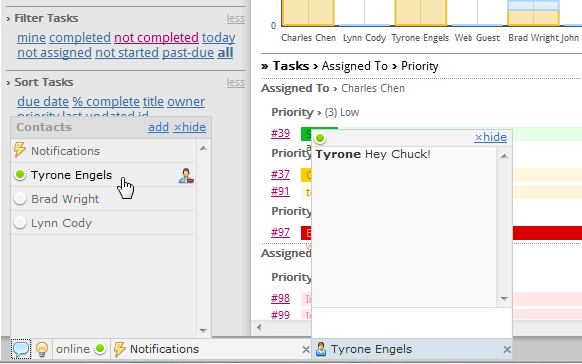Click the red bar of task #97
Image resolution: width=582 pixels, height=364 pixels.
pos(547,233)
